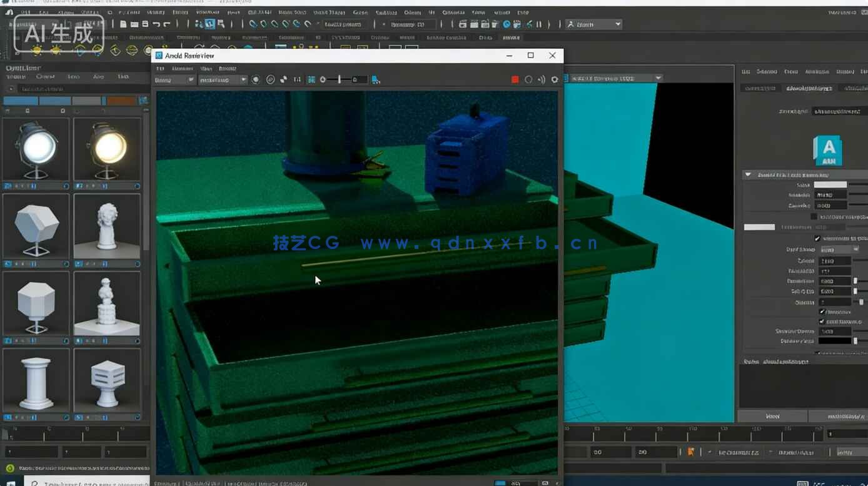
Task: Collapse the attribute section disclosure triangle
Action: click(x=748, y=175)
